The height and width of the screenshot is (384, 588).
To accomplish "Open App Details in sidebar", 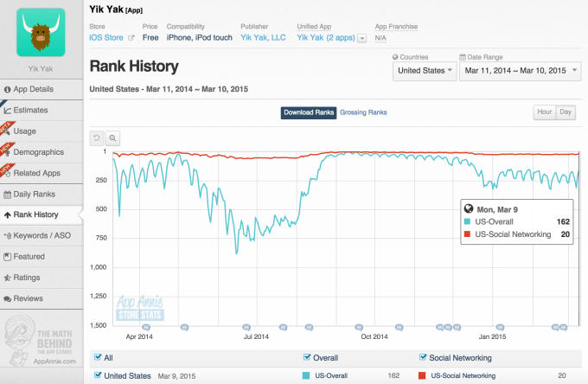I will click(x=42, y=89).
